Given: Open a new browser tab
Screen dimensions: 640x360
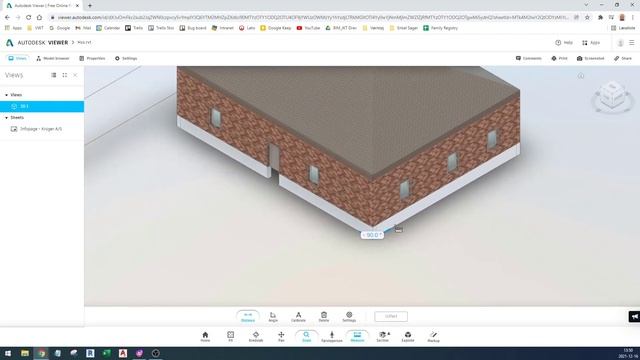Looking at the screenshot, I should 90,5.
